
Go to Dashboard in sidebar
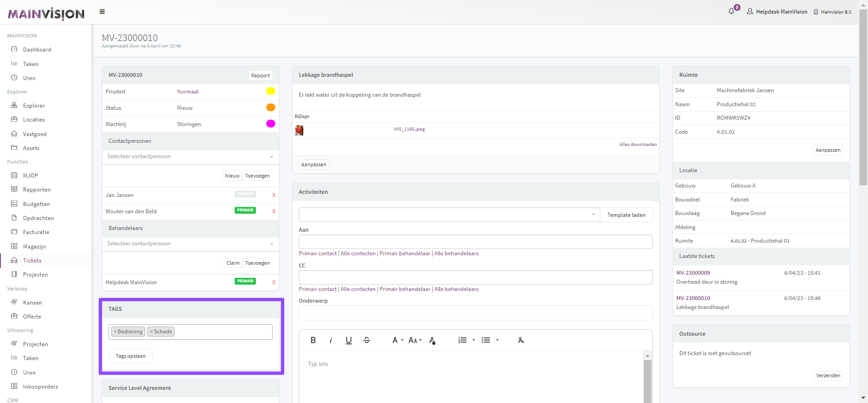click(37, 50)
